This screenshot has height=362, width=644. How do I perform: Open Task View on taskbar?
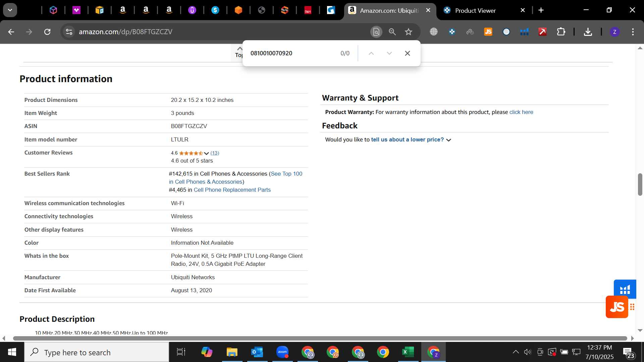[181, 352]
